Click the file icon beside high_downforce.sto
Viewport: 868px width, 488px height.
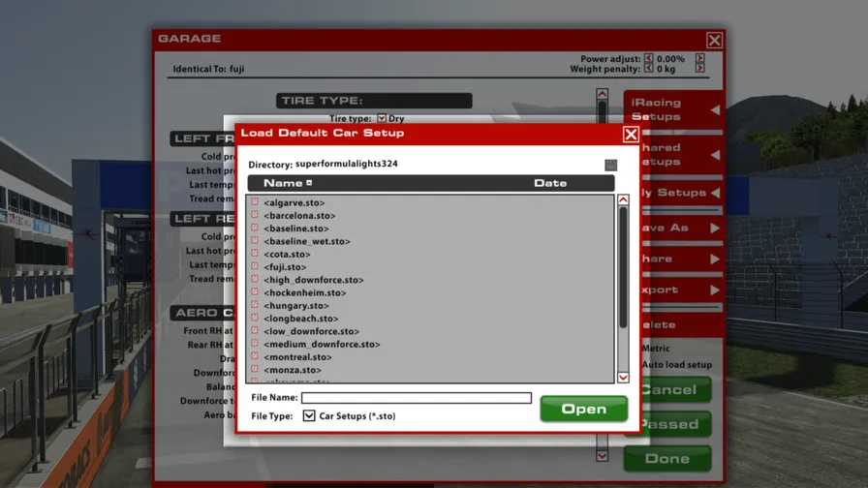click(255, 279)
